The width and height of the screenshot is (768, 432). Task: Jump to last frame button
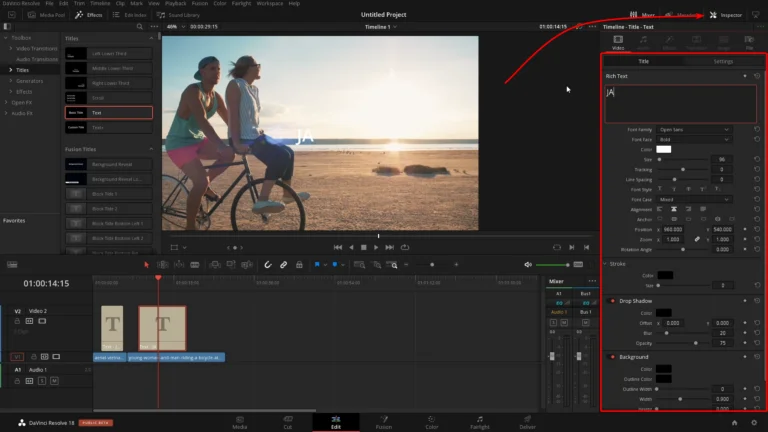[x=389, y=247]
